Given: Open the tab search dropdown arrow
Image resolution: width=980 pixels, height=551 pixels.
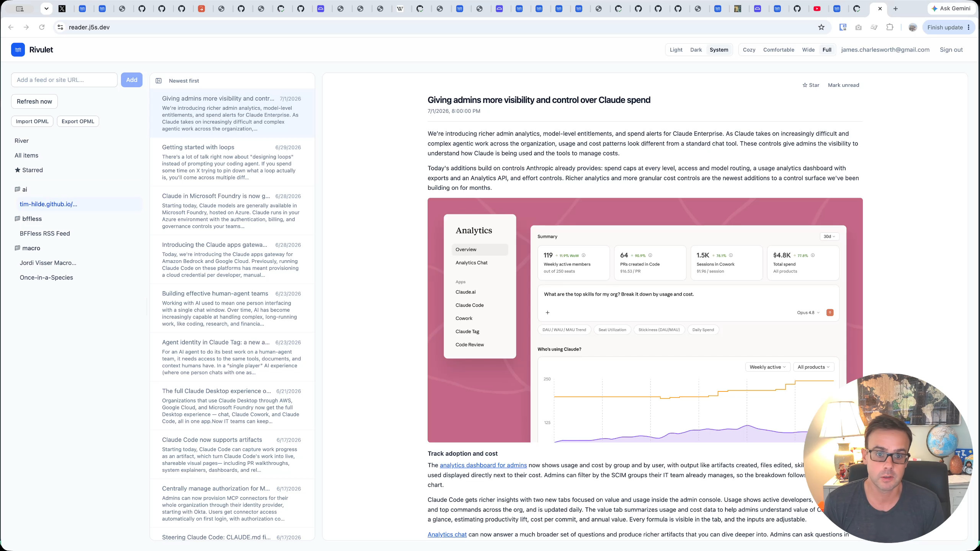Looking at the screenshot, I should click(46, 8).
